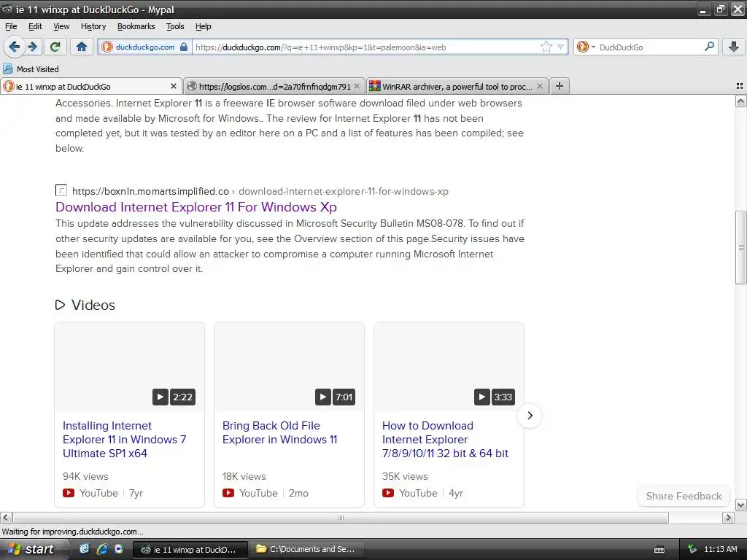The height and width of the screenshot is (560, 747).
Task: Play the 7:01 video thumbnail
Action: (x=289, y=367)
